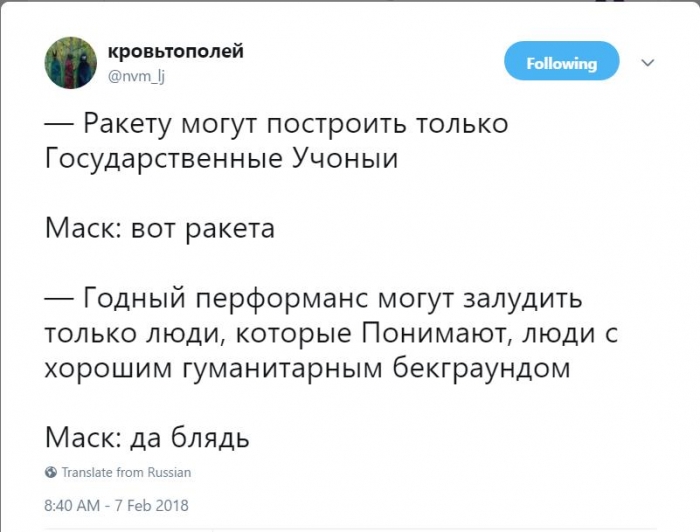Click the word бекграундом in the tweet
This screenshot has height=532, width=700.
pos(482,368)
